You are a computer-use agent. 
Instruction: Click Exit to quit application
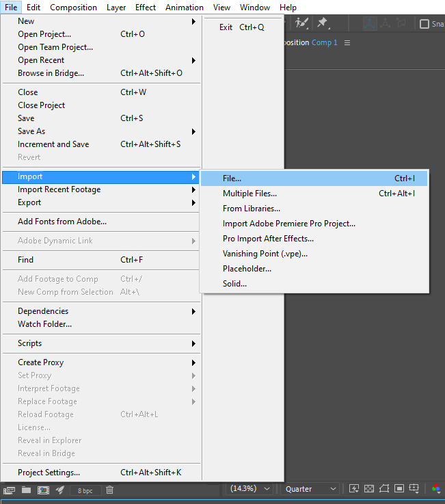(x=243, y=27)
